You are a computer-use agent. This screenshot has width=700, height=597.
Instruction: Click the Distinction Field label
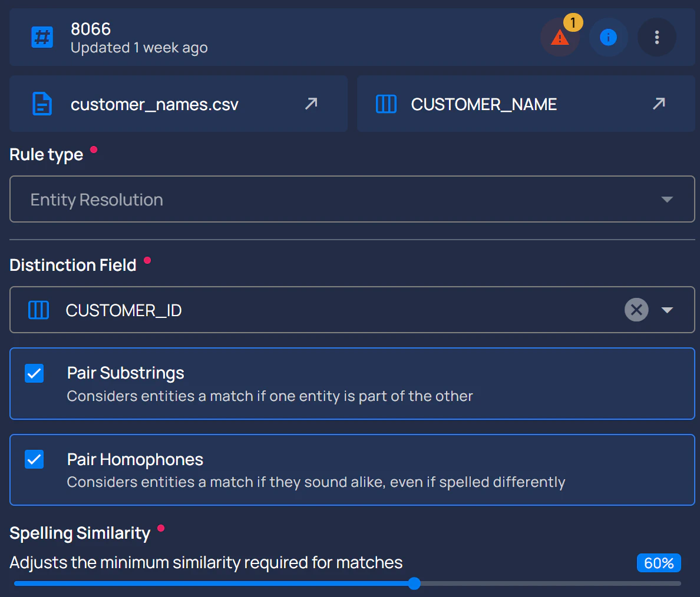[x=72, y=265]
